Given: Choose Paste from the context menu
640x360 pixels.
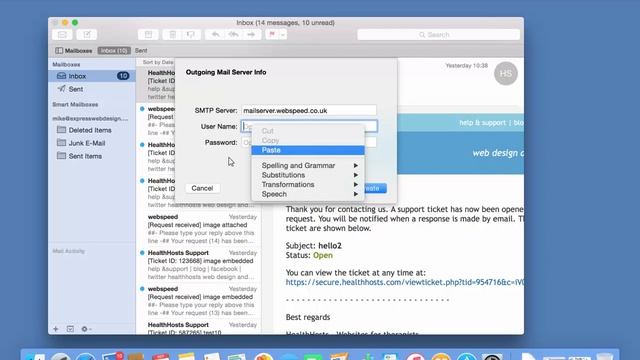Looking at the screenshot, I should [x=308, y=150].
